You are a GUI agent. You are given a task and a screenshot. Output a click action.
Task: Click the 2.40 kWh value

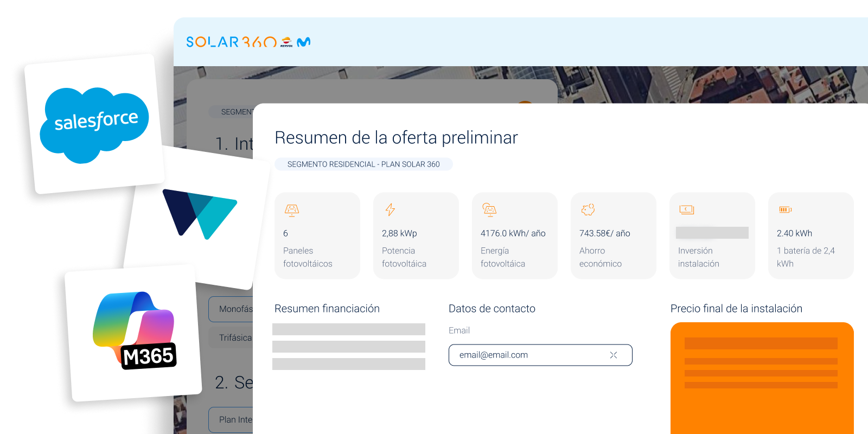point(794,233)
